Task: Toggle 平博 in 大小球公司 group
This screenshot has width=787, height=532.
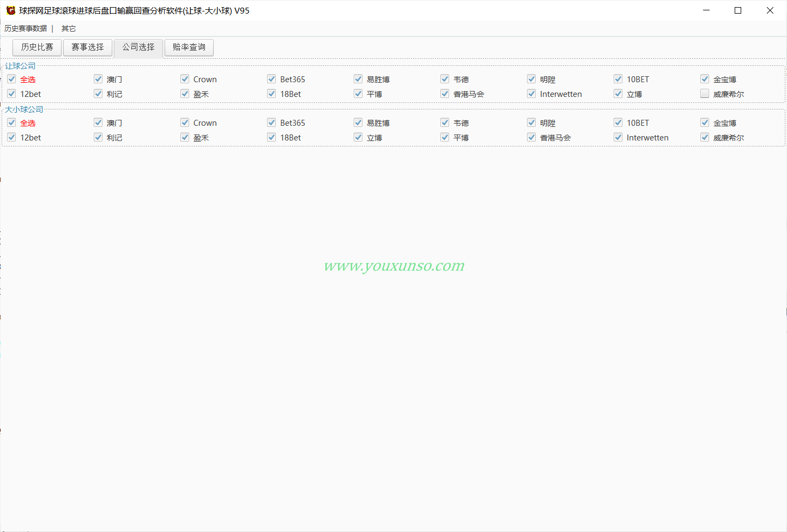Action: [x=445, y=137]
